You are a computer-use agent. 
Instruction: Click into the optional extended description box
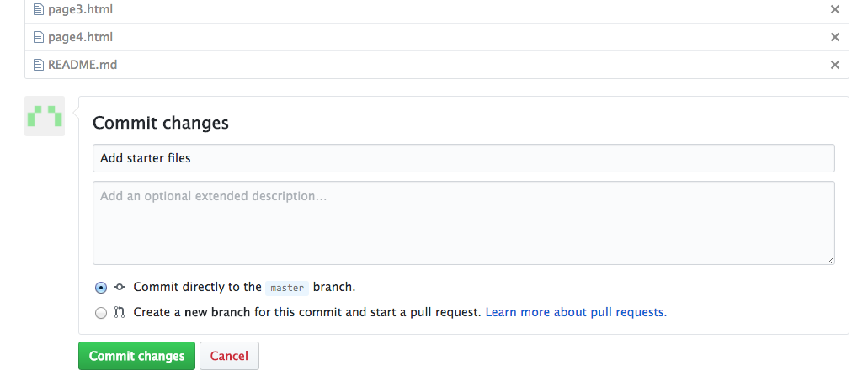463,223
